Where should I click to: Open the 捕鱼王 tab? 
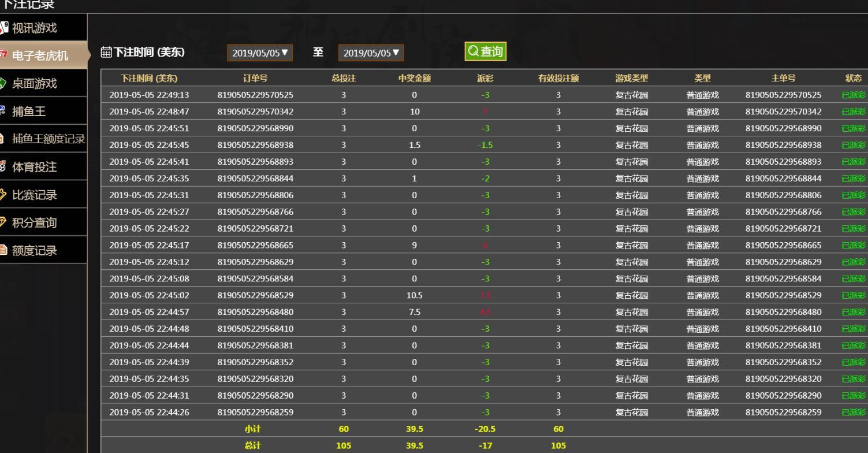pyautogui.click(x=43, y=111)
